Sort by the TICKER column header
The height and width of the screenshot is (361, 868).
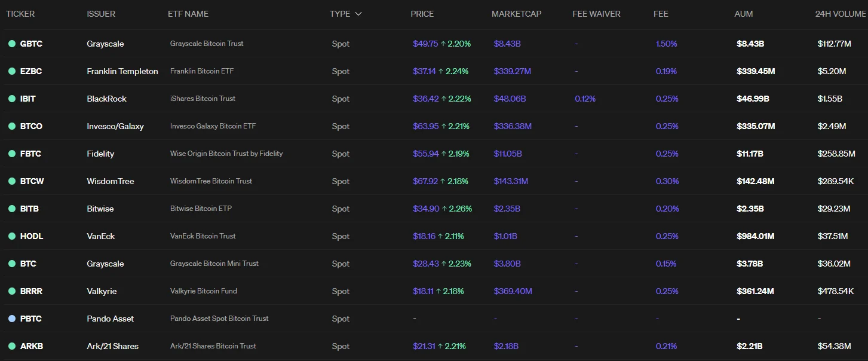click(x=20, y=14)
